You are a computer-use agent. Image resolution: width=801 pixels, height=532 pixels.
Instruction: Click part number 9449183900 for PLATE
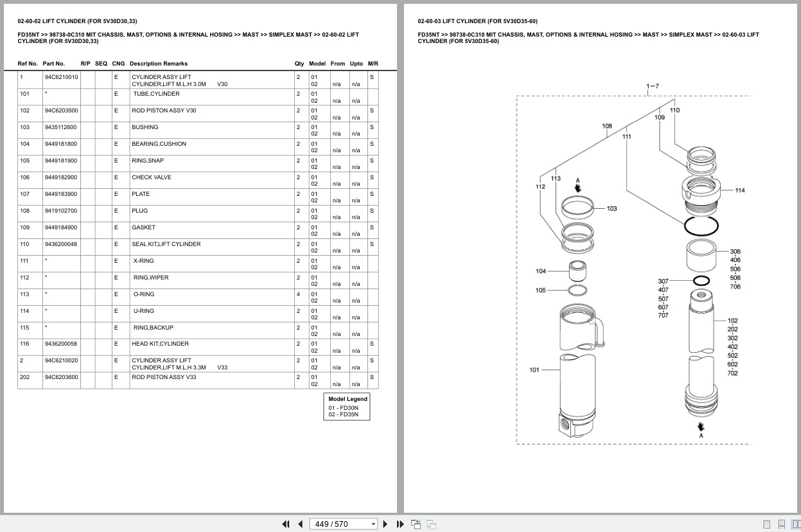pyautogui.click(x=60, y=194)
